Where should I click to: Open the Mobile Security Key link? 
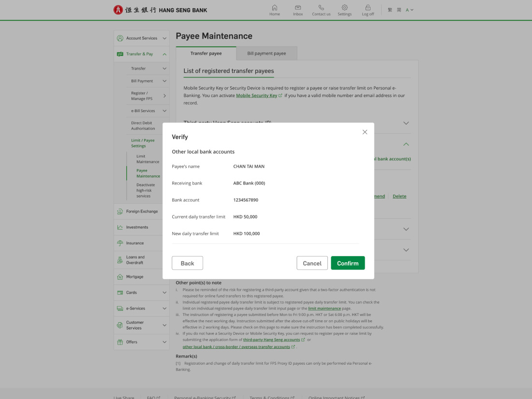256,96
